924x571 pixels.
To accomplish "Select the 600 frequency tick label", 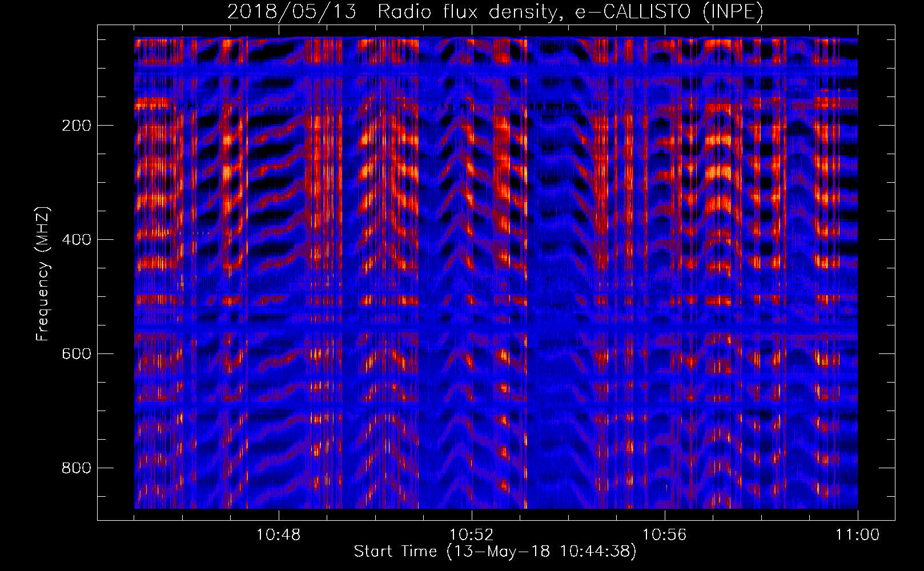I will [x=77, y=354].
